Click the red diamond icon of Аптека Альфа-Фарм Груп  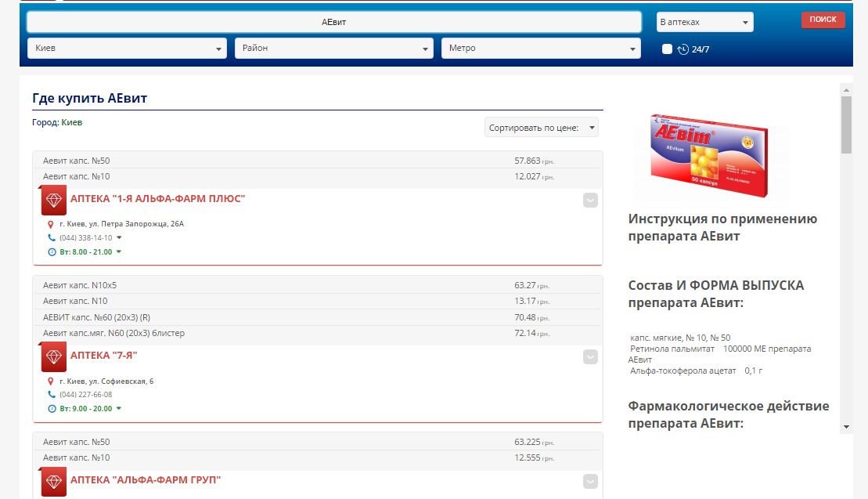(54, 482)
